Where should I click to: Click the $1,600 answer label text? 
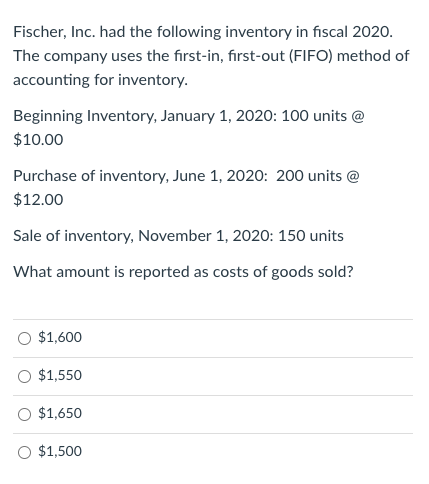coord(60,337)
